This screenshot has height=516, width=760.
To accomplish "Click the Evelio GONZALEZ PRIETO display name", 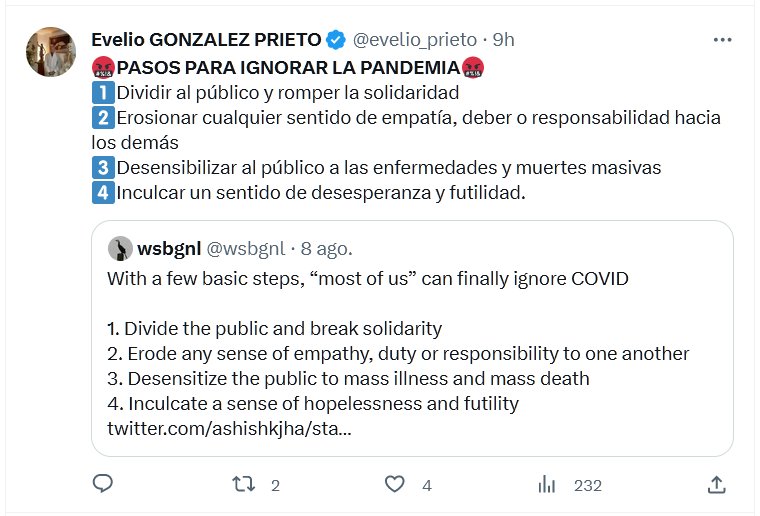I will tap(206, 40).
